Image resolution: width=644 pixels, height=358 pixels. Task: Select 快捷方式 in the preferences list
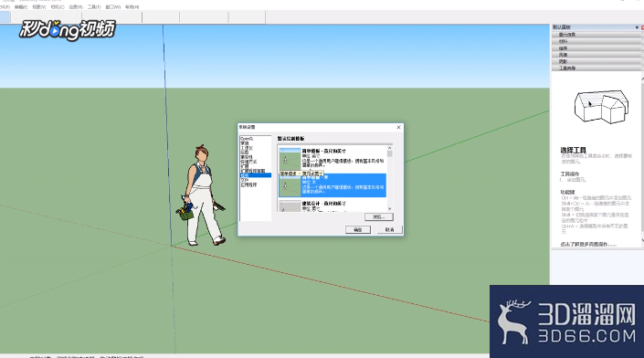tap(248, 162)
